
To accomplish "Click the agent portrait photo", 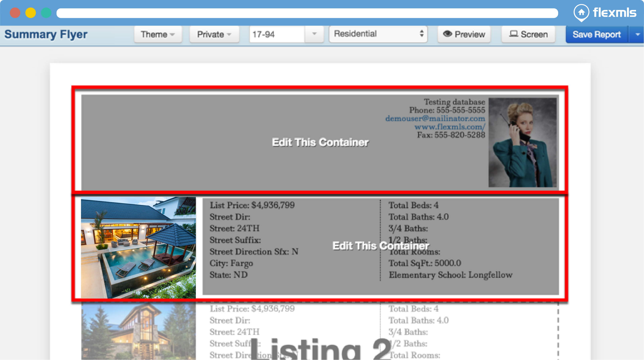I will pos(523,142).
